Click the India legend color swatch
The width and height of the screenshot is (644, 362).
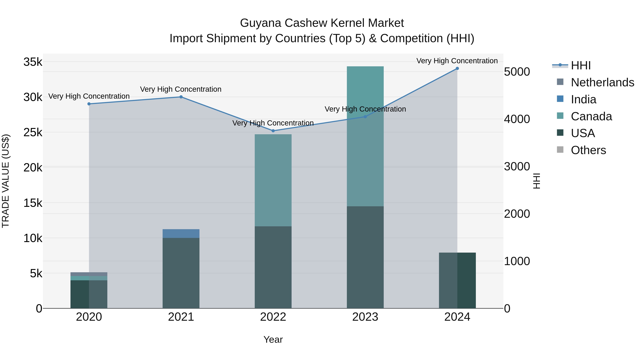[x=560, y=99]
